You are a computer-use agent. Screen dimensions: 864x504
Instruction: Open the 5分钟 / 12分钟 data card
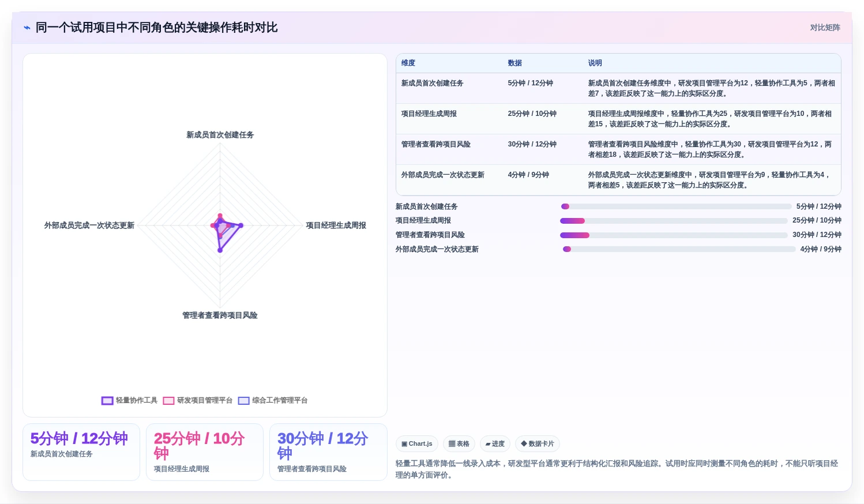pyautogui.click(x=81, y=452)
